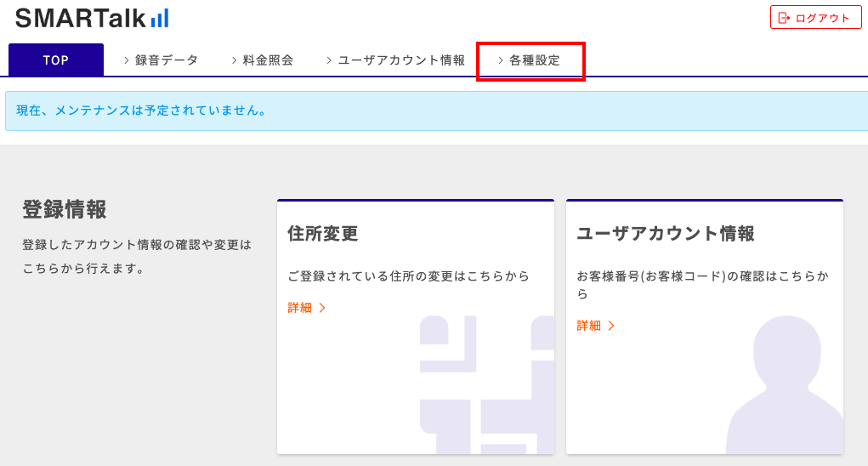
Task: Open the ユーザアカウント情報 menu tab
Action: click(396, 60)
